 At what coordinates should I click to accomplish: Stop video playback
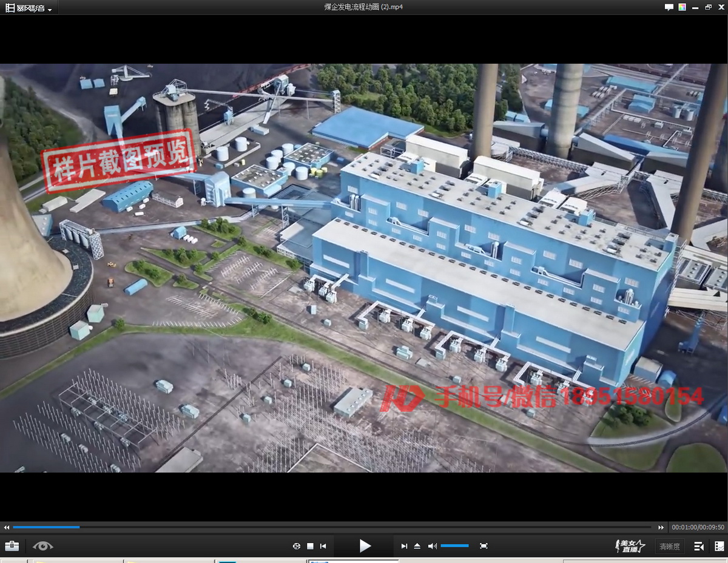[310, 546]
